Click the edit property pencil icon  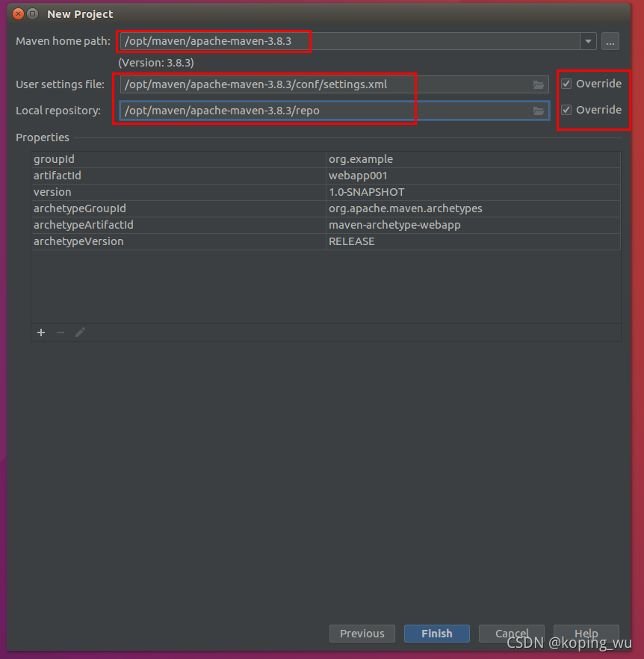point(80,333)
